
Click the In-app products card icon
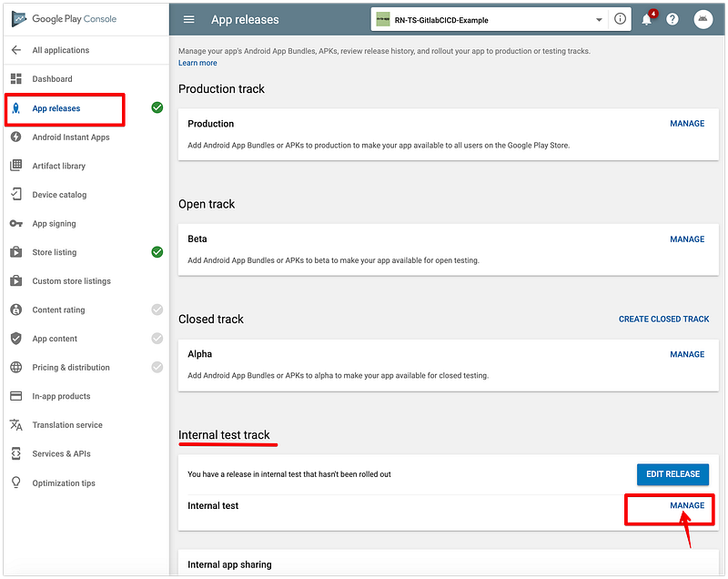pos(16,396)
